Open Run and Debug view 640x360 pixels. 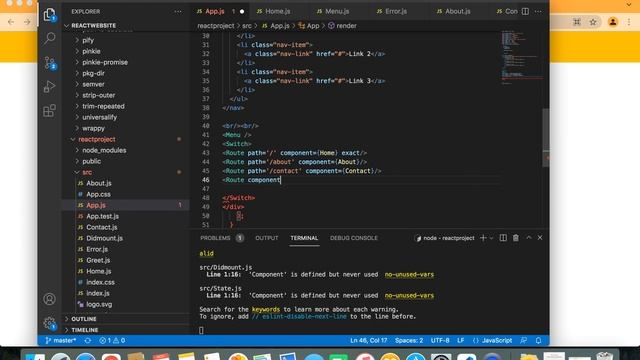tap(49, 87)
